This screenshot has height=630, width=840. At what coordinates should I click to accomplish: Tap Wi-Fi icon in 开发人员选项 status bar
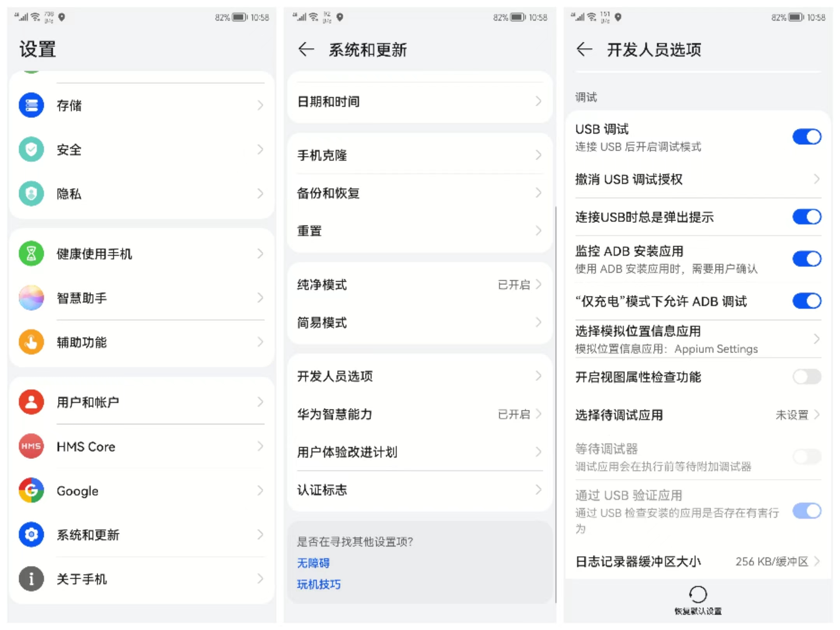click(x=591, y=17)
